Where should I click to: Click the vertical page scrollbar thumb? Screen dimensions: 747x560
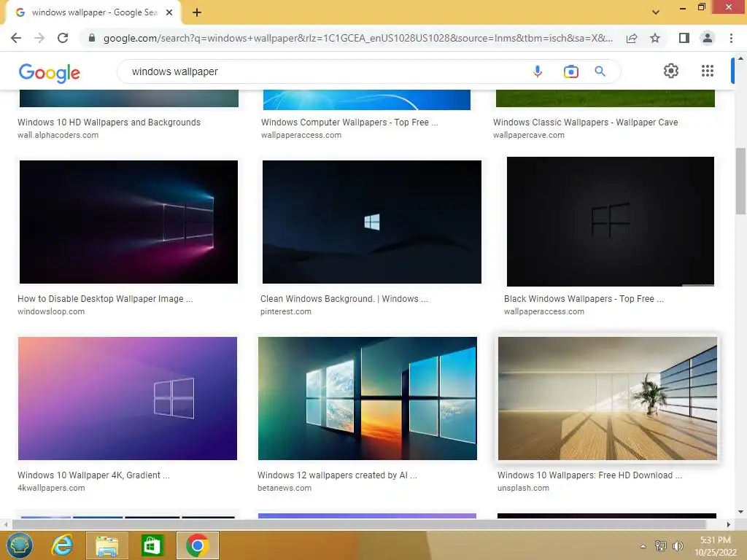(x=740, y=182)
